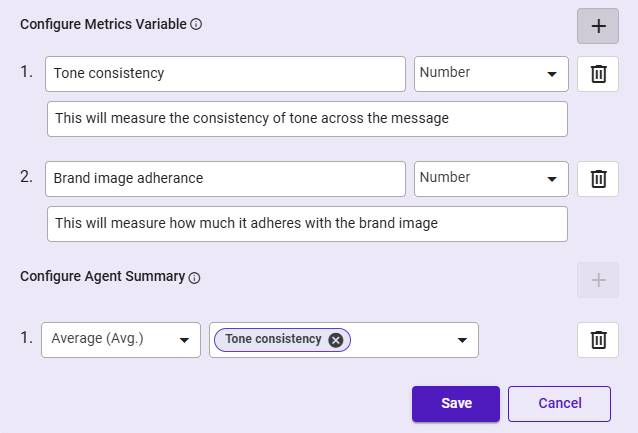Remove the Tone consistency chip via its X
Viewport: 638px width, 433px height.
click(x=336, y=340)
